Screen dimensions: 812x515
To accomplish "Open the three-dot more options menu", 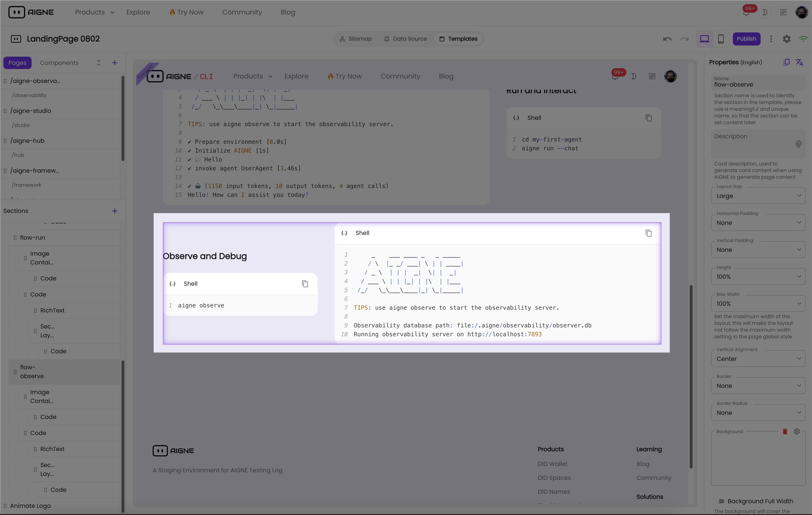I will coord(771,39).
